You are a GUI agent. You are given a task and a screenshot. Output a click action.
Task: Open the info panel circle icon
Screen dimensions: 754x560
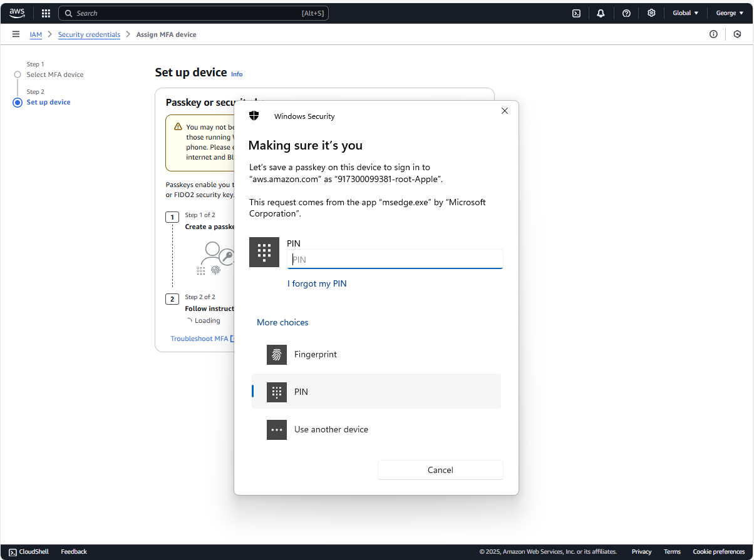coord(713,34)
